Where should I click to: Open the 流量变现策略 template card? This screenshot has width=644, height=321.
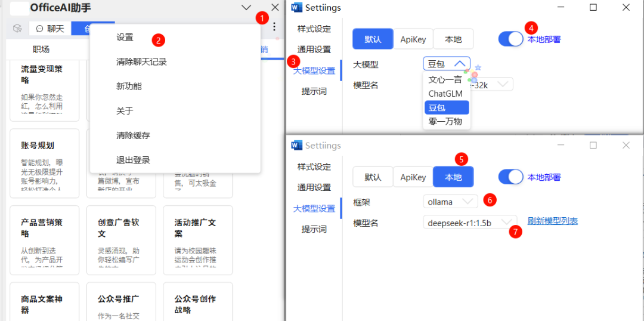pos(44,91)
